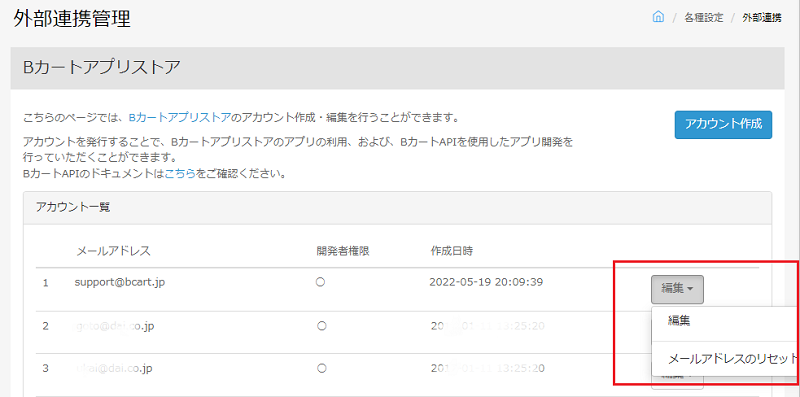
Task: Choose 編集 from the open dropdown menu
Action: (x=679, y=321)
